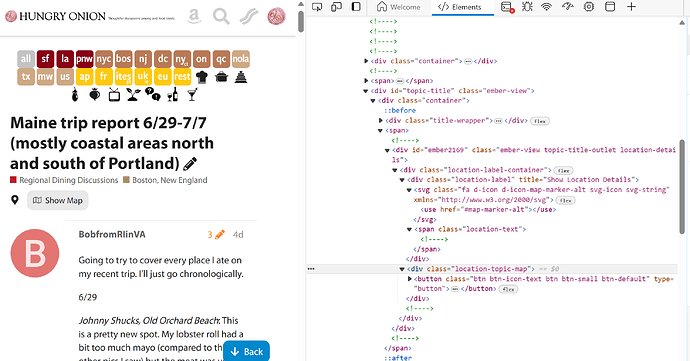
Task: Open Regional Dining Discussions category link
Action: [x=69, y=180]
